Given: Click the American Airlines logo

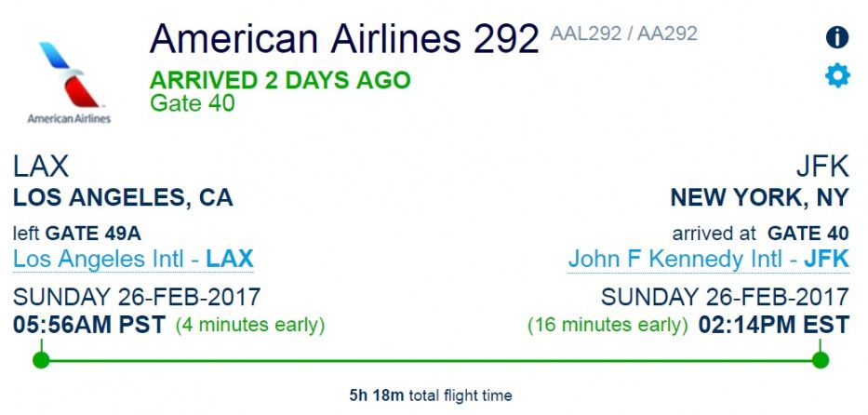Looking at the screenshot, I should (x=69, y=83).
